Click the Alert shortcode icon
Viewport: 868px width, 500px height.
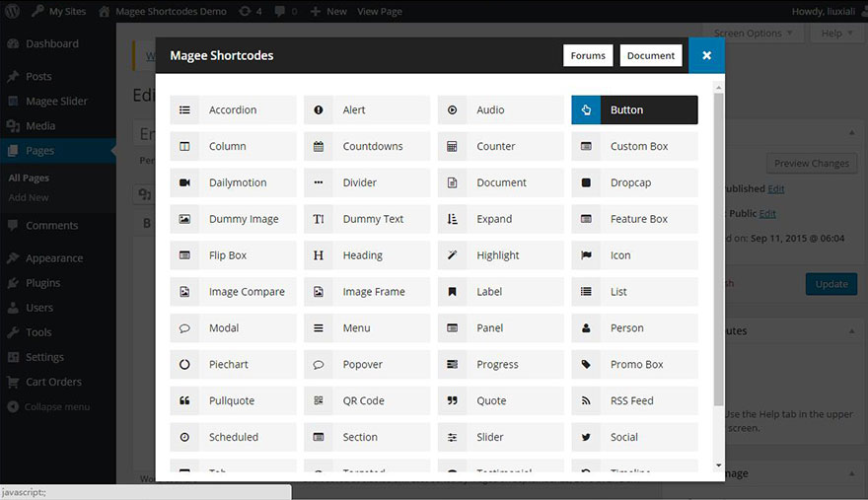click(319, 110)
